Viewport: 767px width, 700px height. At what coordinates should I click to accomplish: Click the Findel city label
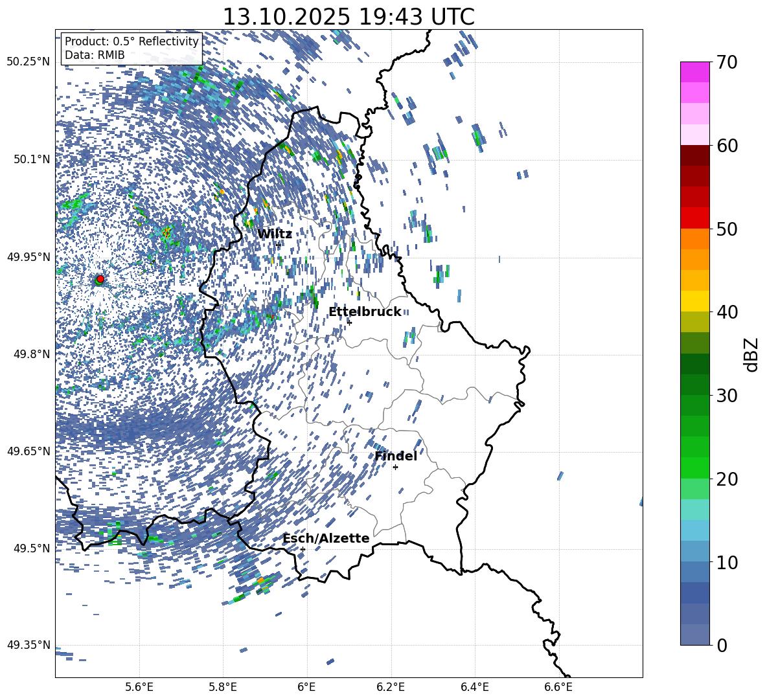tap(396, 456)
